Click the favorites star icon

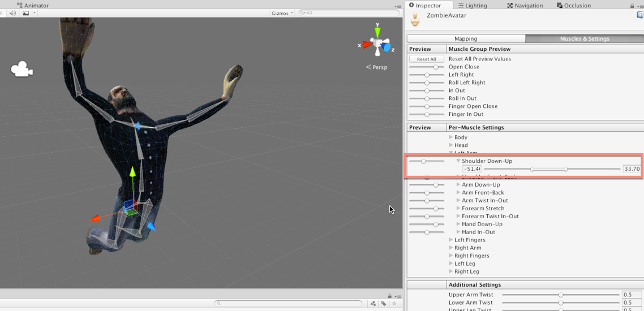coord(394,304)
